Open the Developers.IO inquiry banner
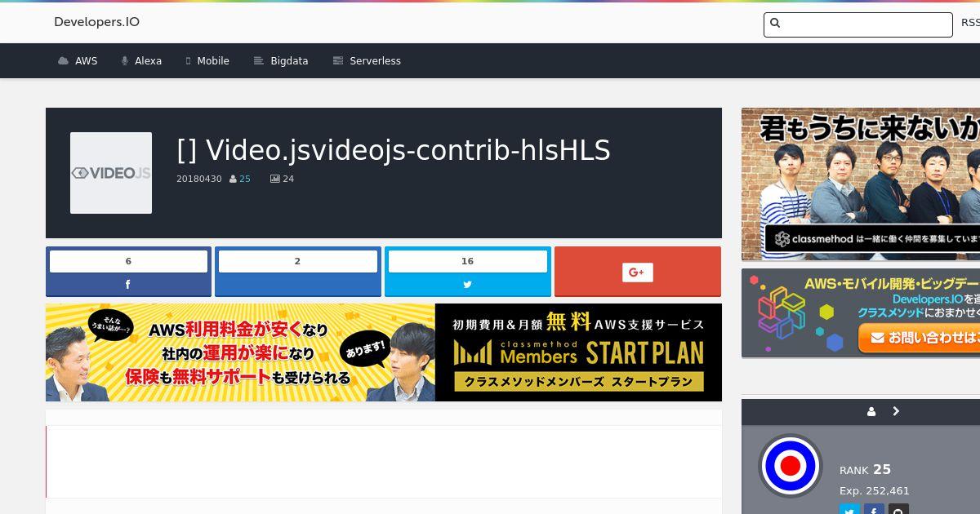The image size is (980, 514). (x=861, y=313)
